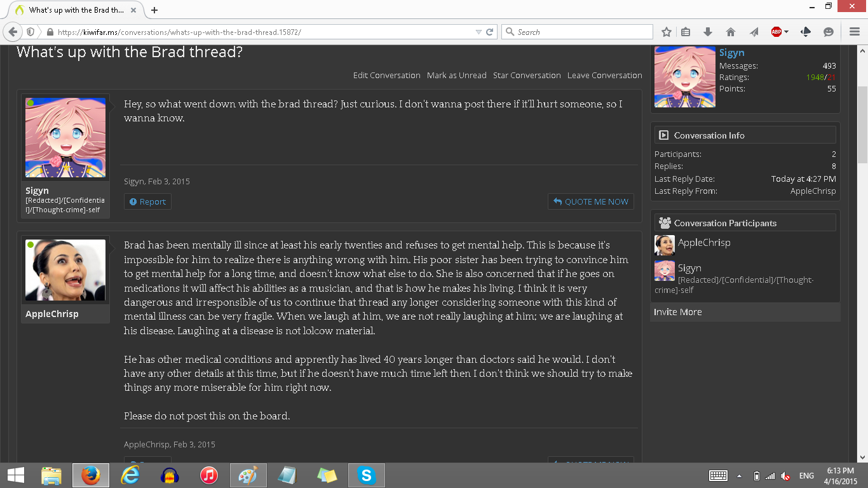Click the reload page icon

click(x=490, y=32)
